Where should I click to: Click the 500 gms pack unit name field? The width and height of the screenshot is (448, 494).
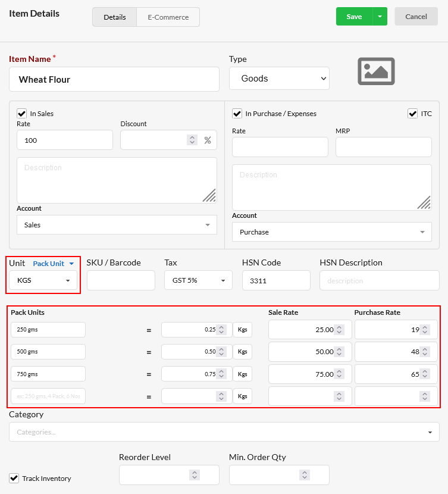pyautogui.click(x=48, y=352)
